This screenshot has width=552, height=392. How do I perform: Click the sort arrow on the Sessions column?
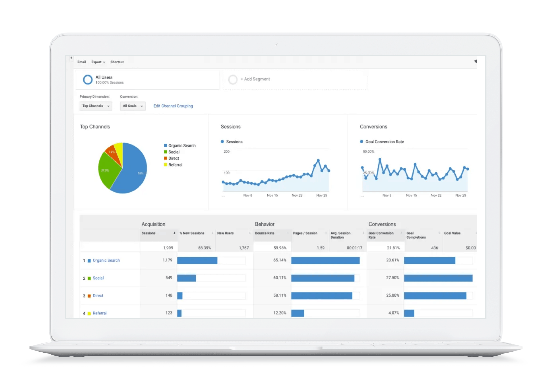point(174,233)
